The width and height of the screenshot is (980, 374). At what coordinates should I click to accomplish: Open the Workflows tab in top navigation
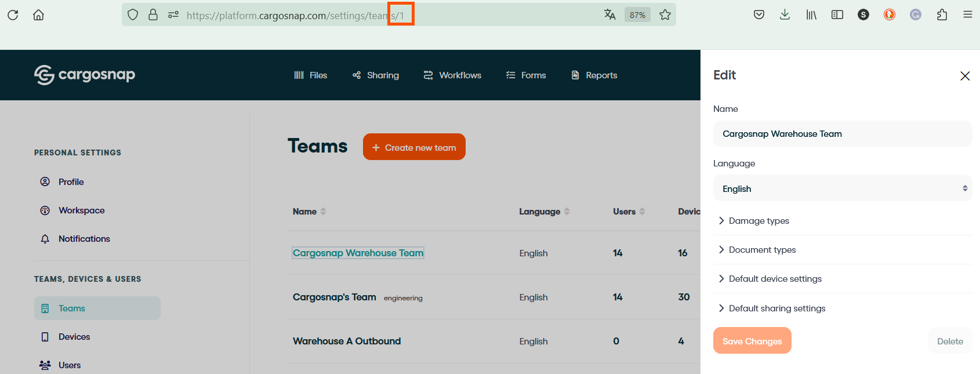click(x=452, y=75)
